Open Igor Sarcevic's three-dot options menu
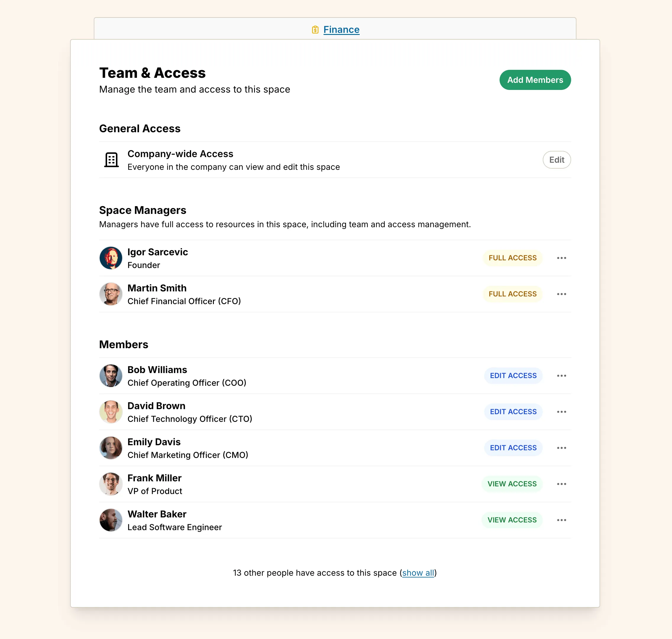The height and width of the screenshot is (639, 672). point(561,258)
